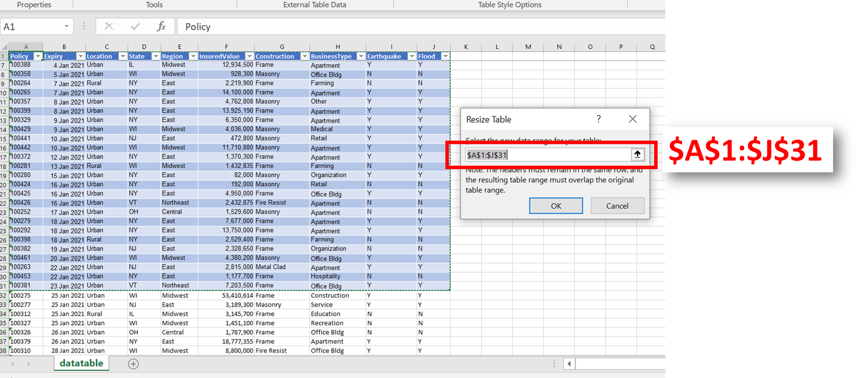Screen dimensions: 868x378
Task: Click the formula bar cancel X icon
Action: click(109, 26)
